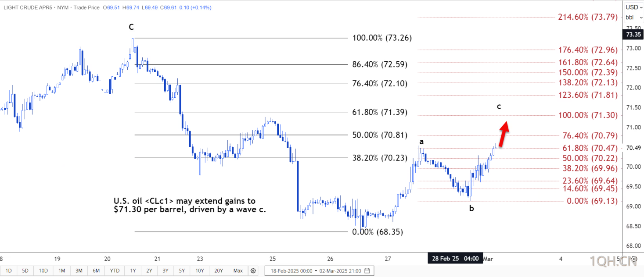This screenshot has height=277, width=644.
Task: Show the Max time range
Action: (x=238, y=271)
